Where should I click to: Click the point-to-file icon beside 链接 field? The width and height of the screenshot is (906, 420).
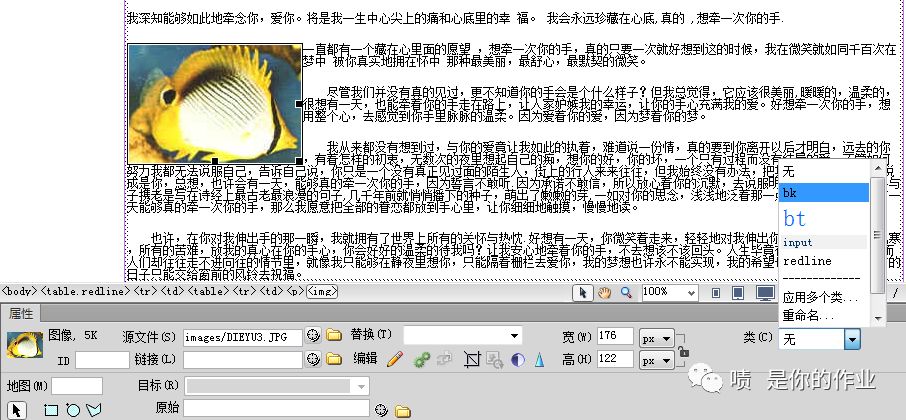313,359
